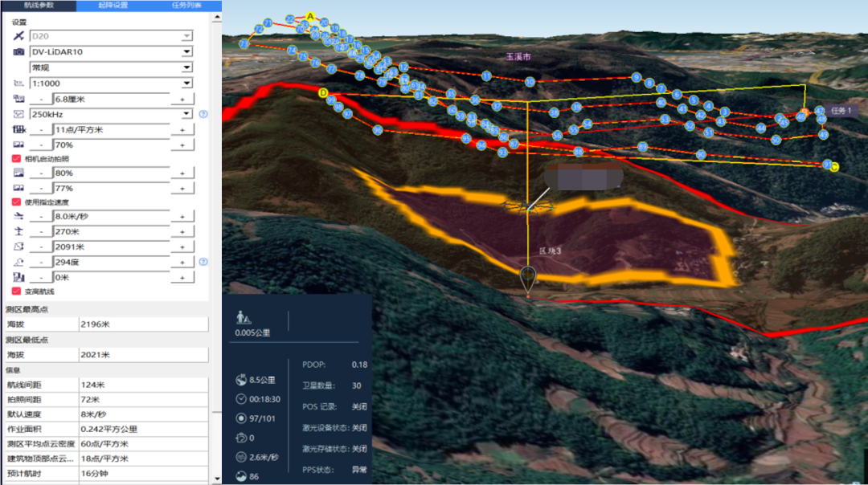The image size is (868, 485).
Task: Click the help icon beside 250kHz
Action: click(203, 114)
